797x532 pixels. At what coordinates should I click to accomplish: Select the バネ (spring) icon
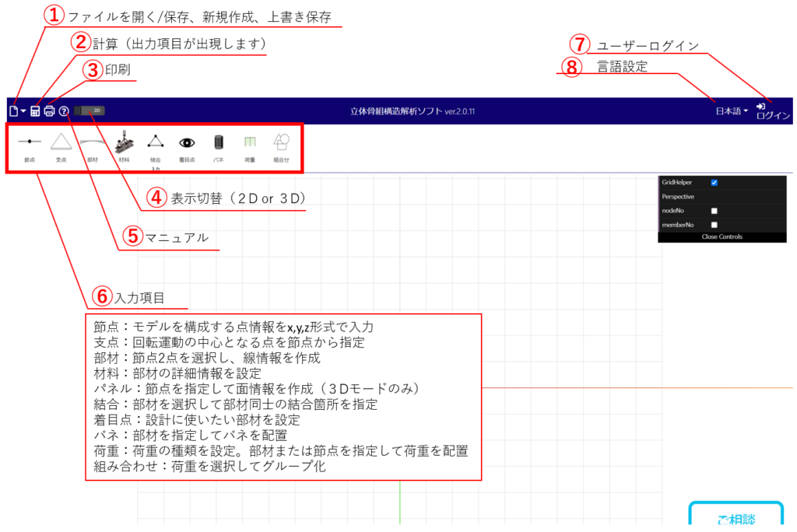[x=219, y=142]
